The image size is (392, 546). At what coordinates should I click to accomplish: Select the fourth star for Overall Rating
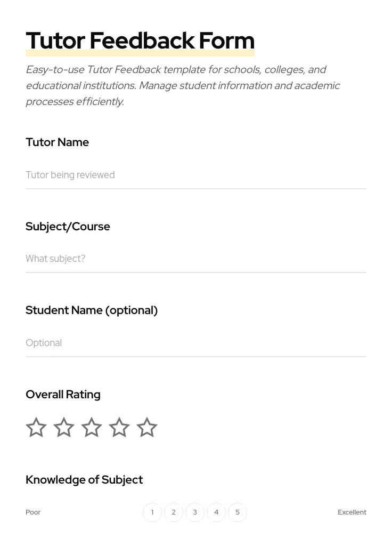click(119, 427)
